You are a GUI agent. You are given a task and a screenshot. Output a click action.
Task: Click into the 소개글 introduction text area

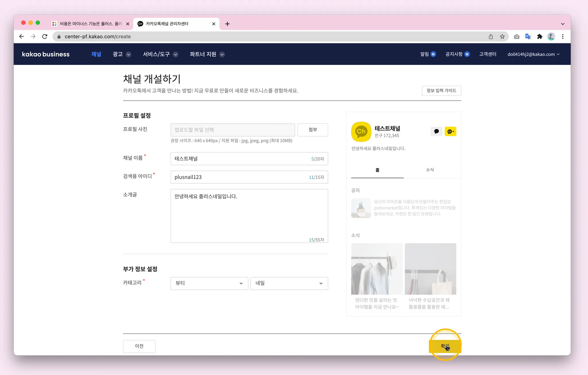point(249,216)
